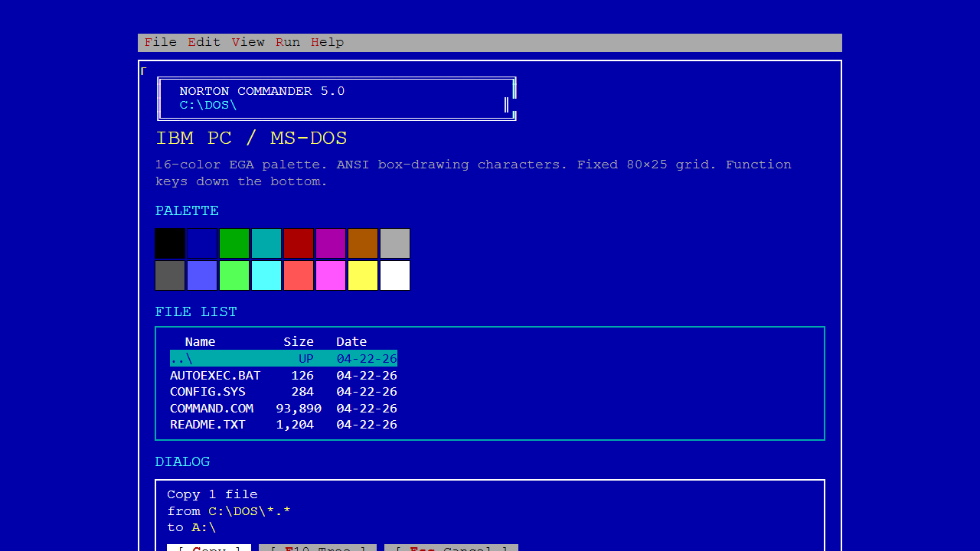Open the Help menu
Viewport: 980px width, 551px height.
pyautogui.click(x=328, y=43)
